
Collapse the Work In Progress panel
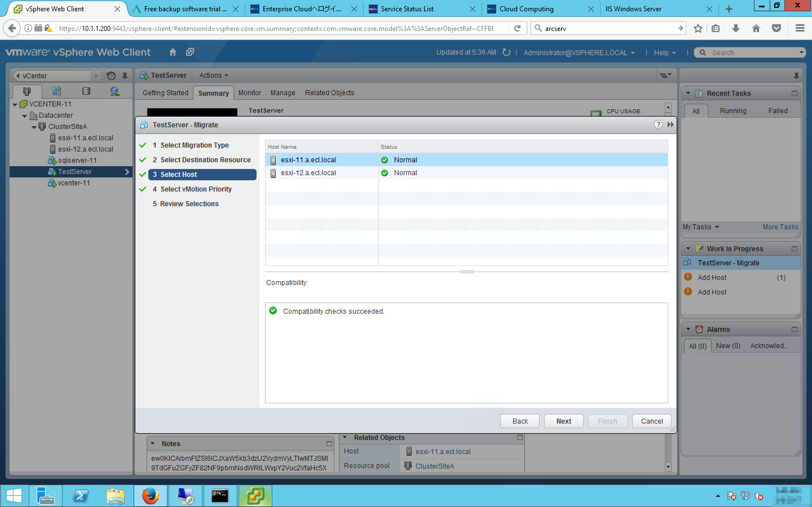coord(688,249)
